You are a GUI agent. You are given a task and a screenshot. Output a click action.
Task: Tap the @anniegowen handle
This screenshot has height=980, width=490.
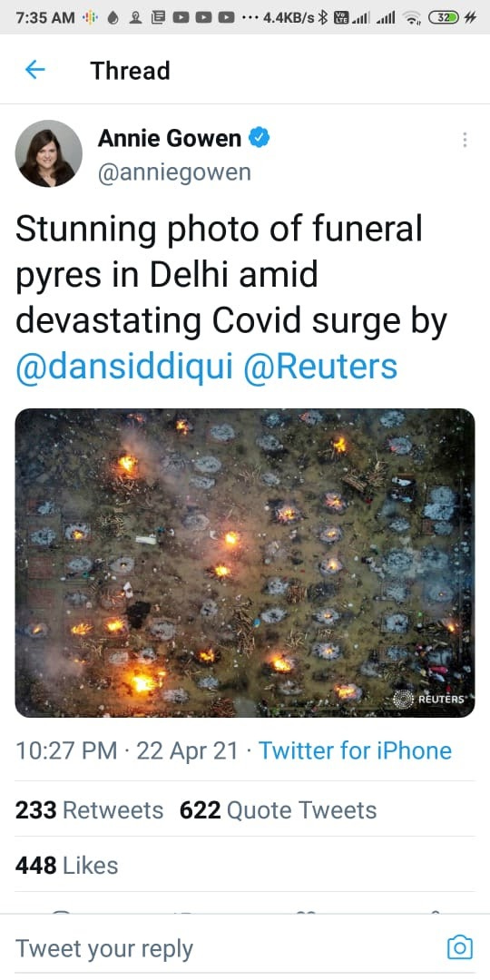tap(173, 172)
